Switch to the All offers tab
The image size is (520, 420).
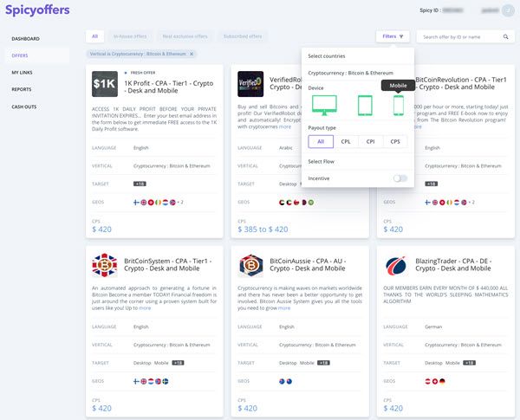[94, 36]
